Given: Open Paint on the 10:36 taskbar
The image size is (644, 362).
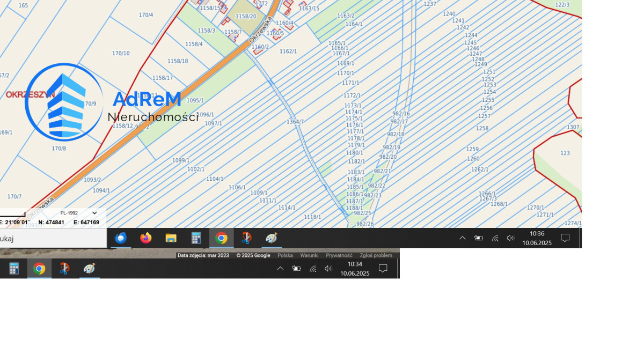Looking at the screenshot, I should [272, 238].
